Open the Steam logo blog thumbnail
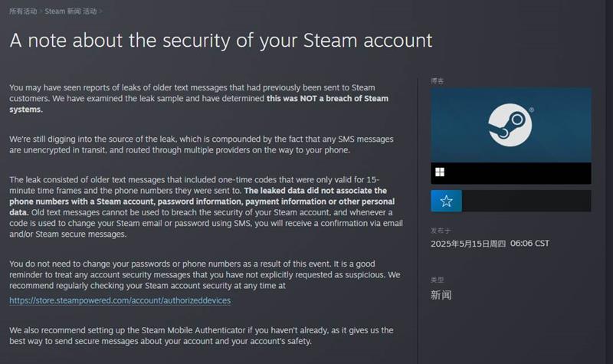Screen dimensions: 613x364 tap(510, 124)
